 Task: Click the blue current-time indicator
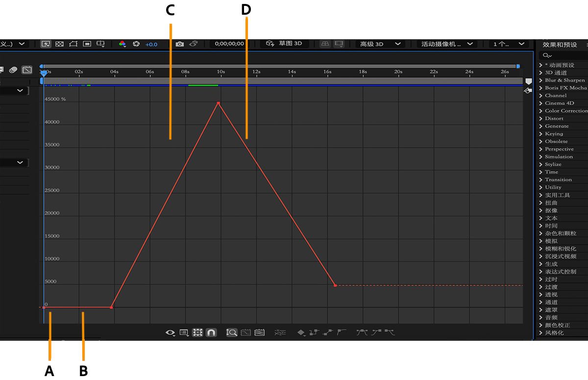(43, 73)
